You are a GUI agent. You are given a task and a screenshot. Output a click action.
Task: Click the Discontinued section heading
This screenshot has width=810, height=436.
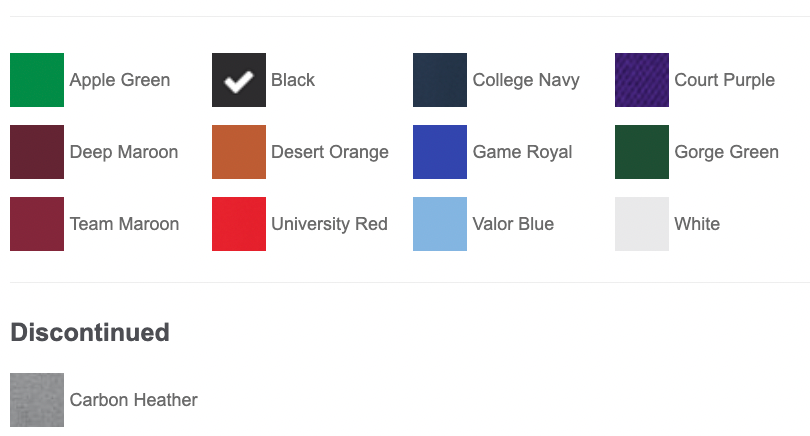pyautogui.click(x=90, y=333)
